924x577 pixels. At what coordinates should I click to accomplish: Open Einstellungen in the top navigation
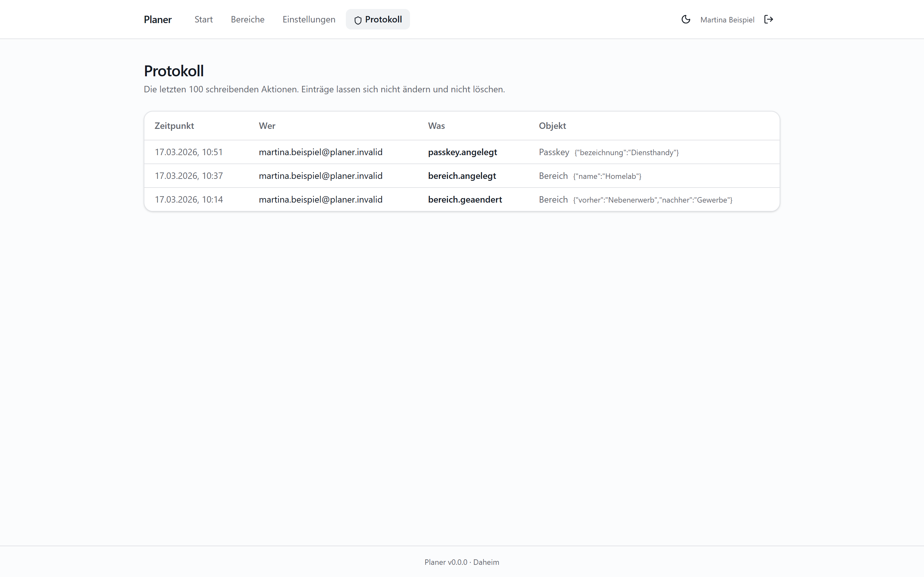click(x=309, y=20)
